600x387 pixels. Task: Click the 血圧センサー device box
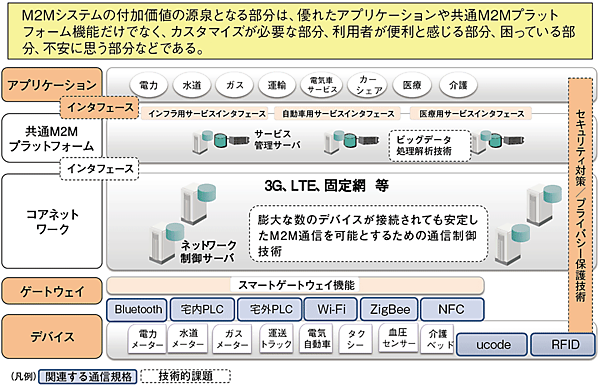398,338
